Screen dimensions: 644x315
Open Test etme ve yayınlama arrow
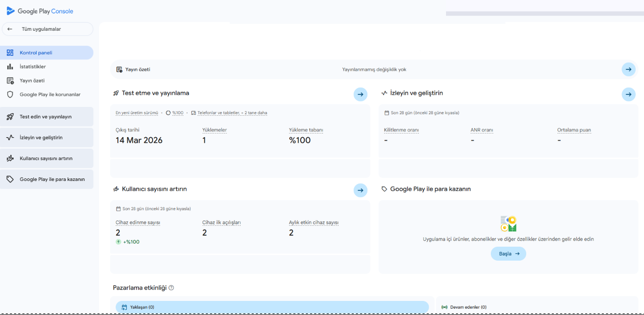pyautogui.click(x=361, y=94)
